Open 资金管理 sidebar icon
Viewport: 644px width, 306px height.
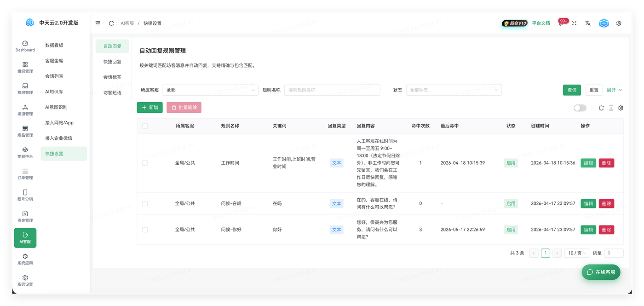[25, 217]
